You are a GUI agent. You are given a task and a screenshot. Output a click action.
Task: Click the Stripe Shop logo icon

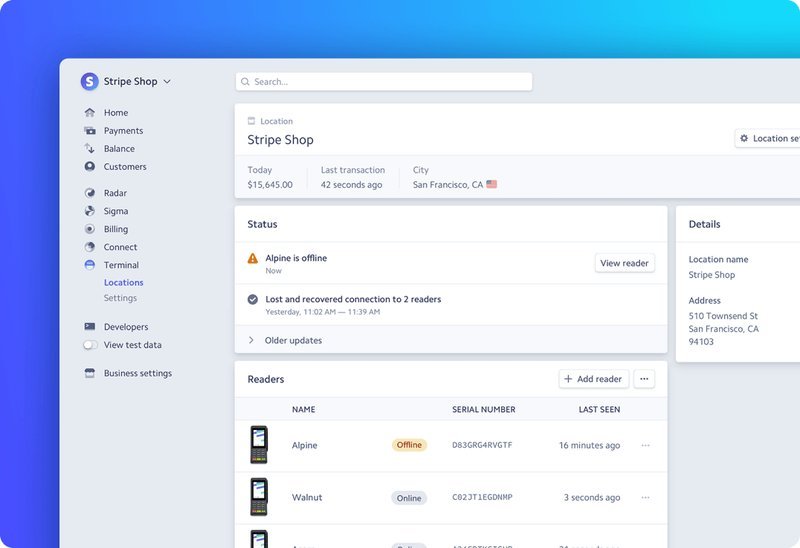pyautogui.click(x=89, y=81)
